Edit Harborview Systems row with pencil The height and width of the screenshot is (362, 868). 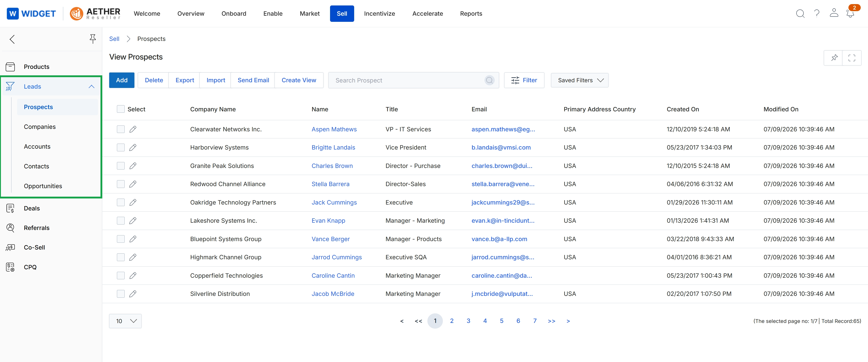(x=133, y=147)
